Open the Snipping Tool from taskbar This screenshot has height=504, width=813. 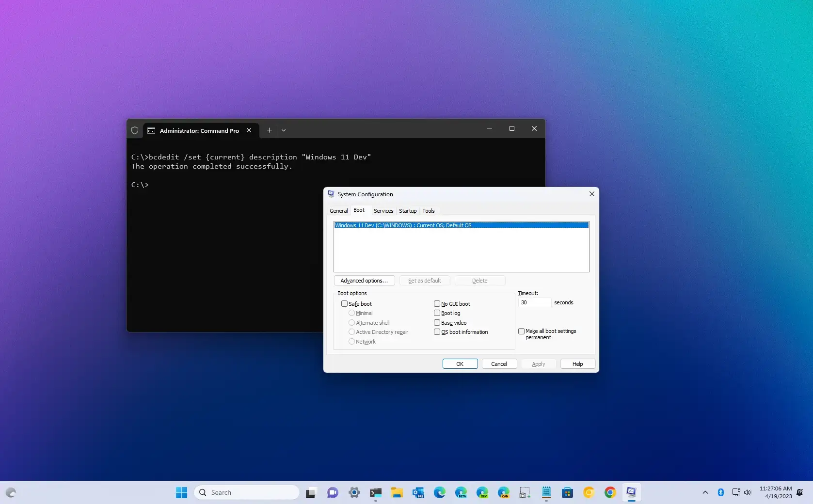[524, 492]
